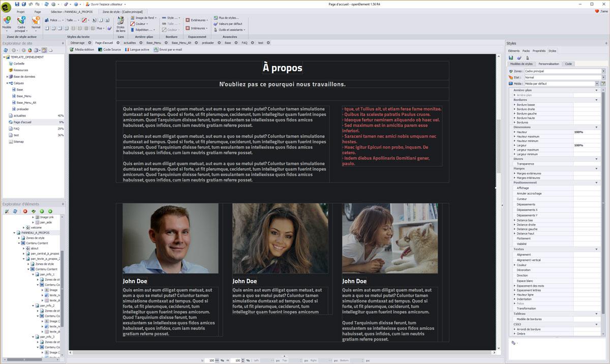Expand the Hauteur property row
The width and height of the screenshot is (610, 364).
coord(514,132)
